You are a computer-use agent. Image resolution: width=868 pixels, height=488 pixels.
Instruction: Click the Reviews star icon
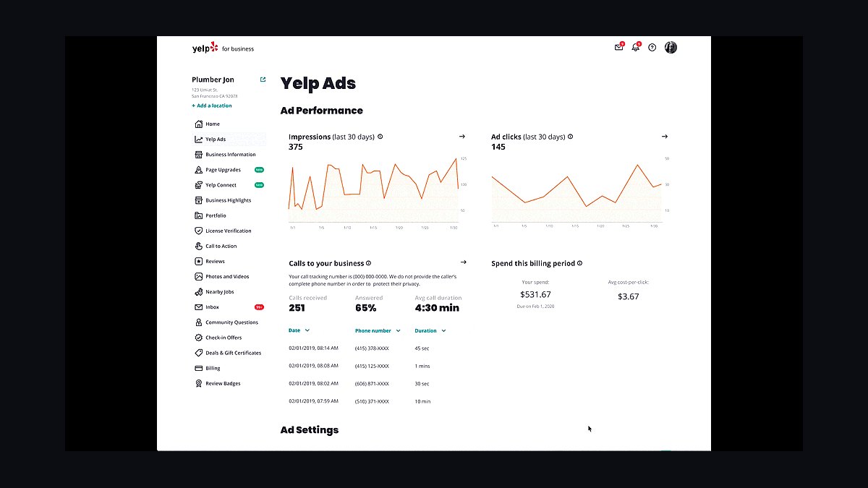pyautogui.click(x=199, y=261)
